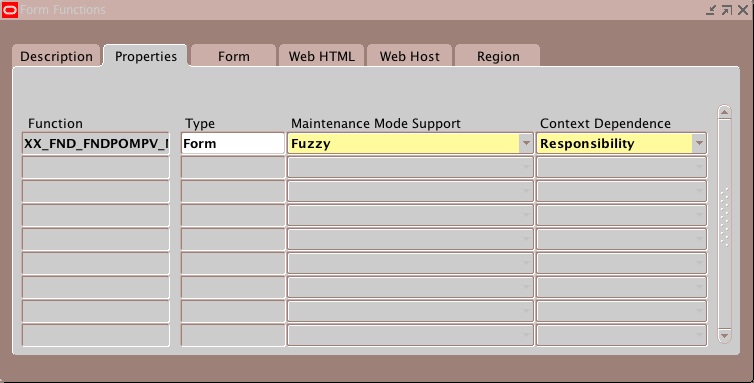Go to the Region tab
754x383 pixels.
pyautogui.click(x=498, y=56)
